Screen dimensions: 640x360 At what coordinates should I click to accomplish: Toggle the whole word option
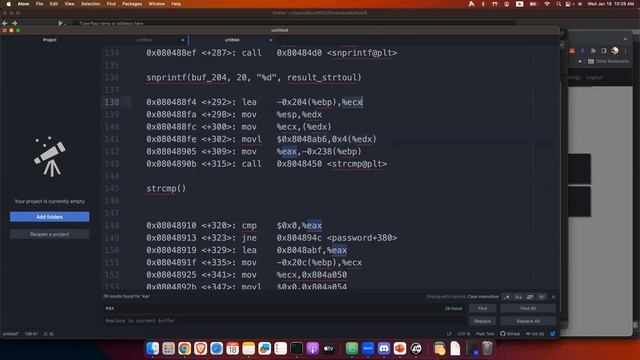541,297
